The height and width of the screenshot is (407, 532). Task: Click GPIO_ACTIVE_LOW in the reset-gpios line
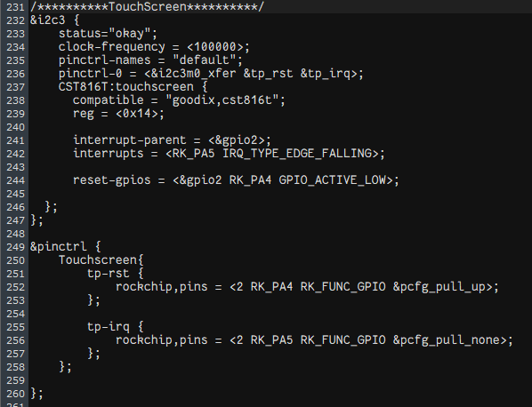(x=332, y=180)
